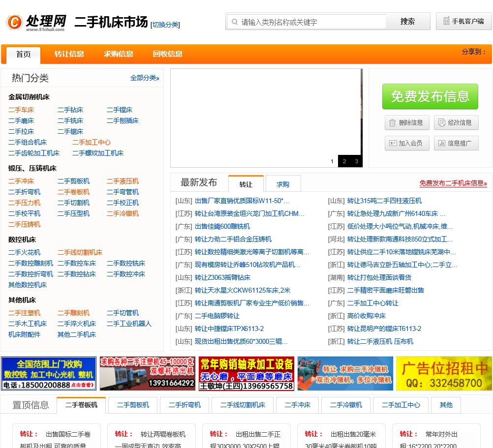The height and width of the screenshot is (448, 493).
Task: Select 二手冲床 tab in 置顶信息
Action: click(298, 405)
